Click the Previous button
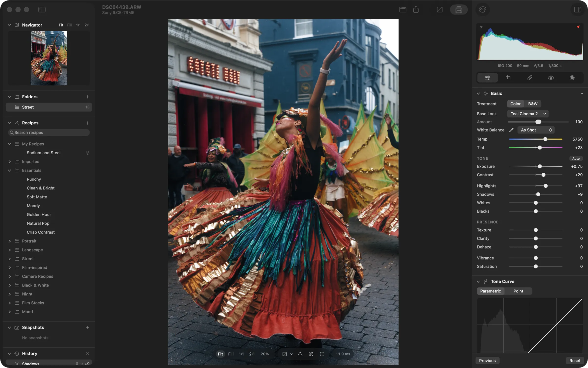 tap(487, 361)
